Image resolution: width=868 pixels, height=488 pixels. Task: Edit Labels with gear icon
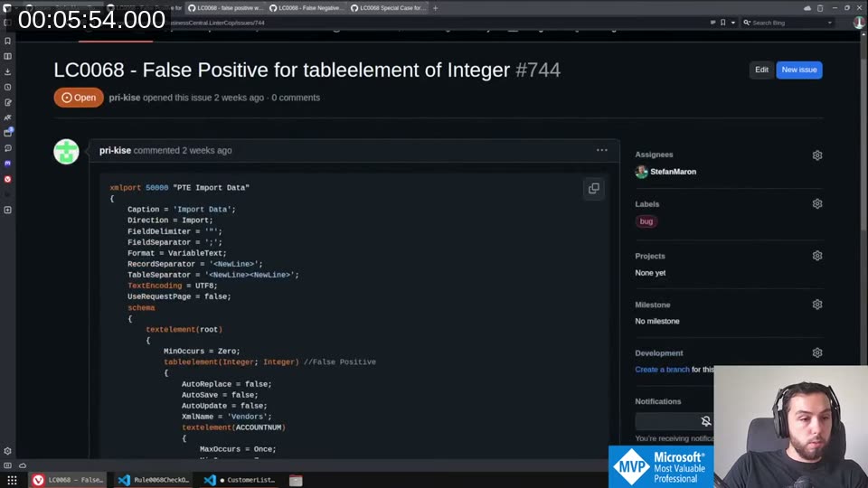click(x=817, y=204)
